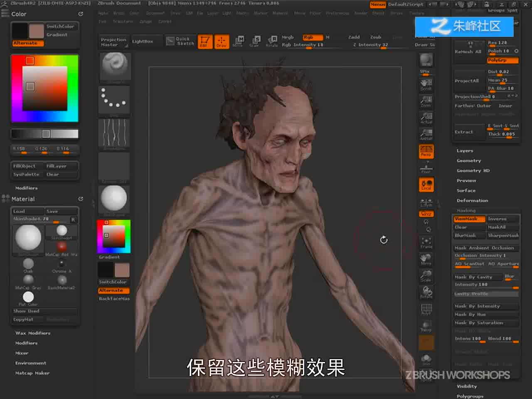Toggle the Persp perspective icon
This screenshot has width=532, height=399.
tap(426, 151)
